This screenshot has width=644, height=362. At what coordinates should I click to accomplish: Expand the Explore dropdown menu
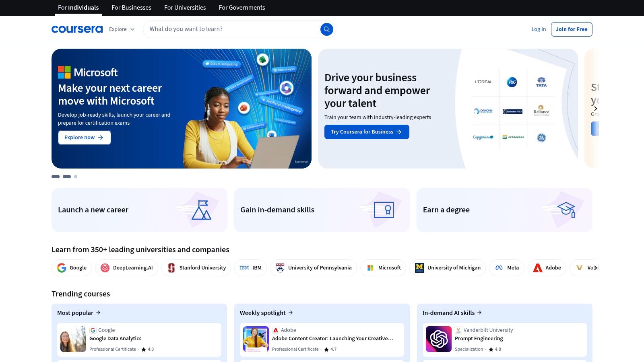pos(122,29)
